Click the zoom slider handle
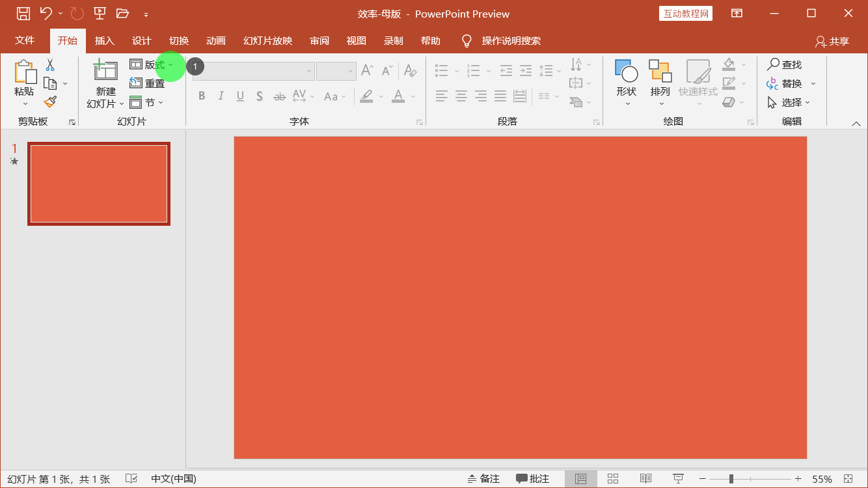 731,479
